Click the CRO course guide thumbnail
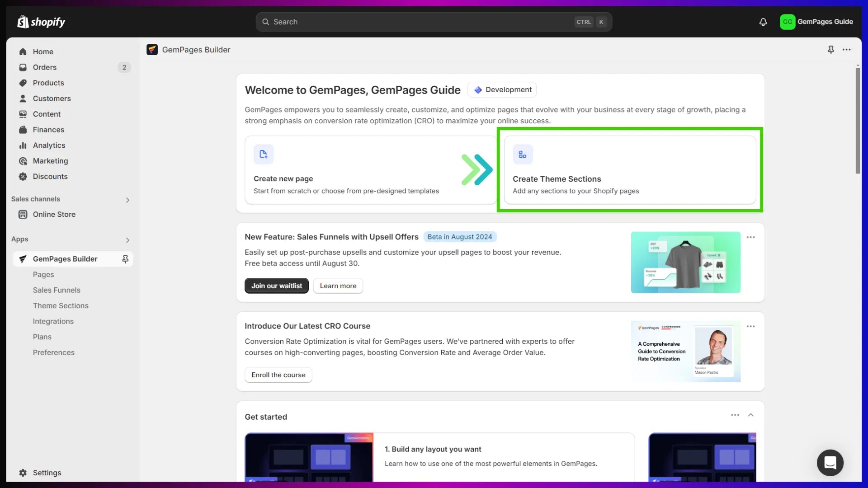Screen dimensions: 868x488 (x=686, y=352)
